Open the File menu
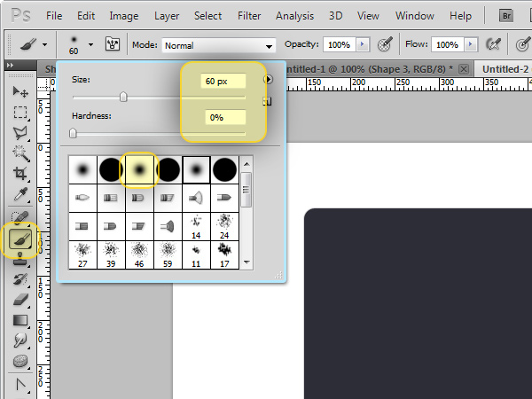 coord(54,16)
